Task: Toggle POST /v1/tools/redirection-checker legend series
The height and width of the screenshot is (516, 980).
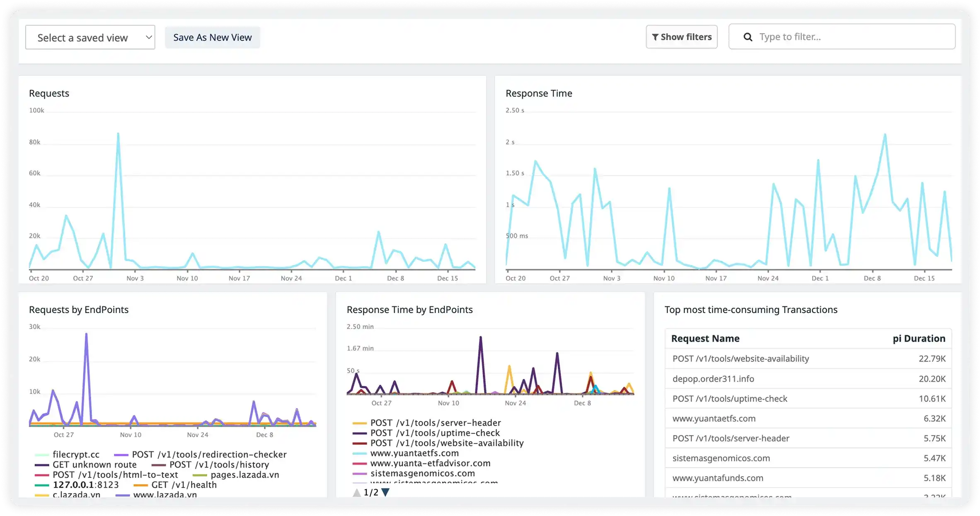Action: 209,455
